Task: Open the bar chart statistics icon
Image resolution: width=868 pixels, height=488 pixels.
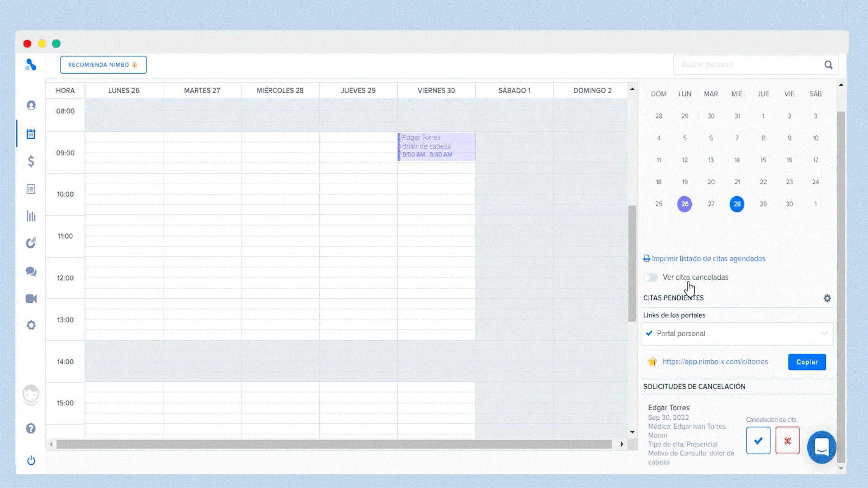Action: click(31, 216)
